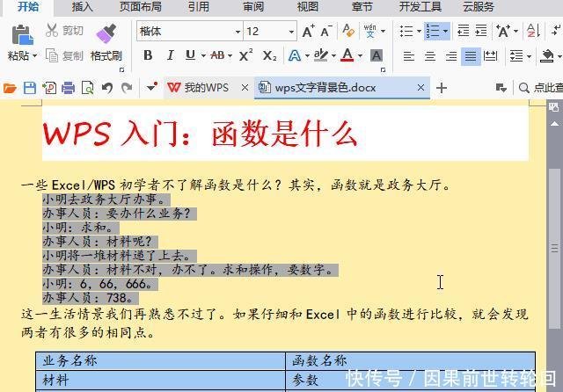Undo the last action

click(x=107, y=88)
